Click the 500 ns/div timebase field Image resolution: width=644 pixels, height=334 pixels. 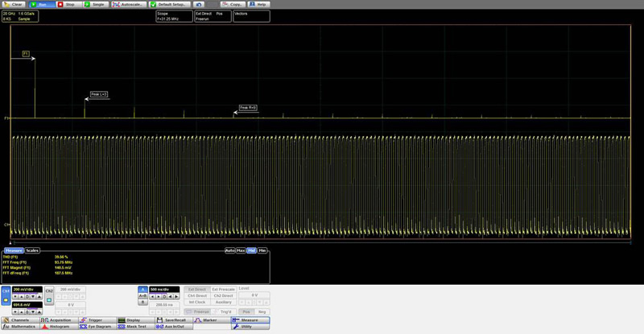[x=164, y=290]
